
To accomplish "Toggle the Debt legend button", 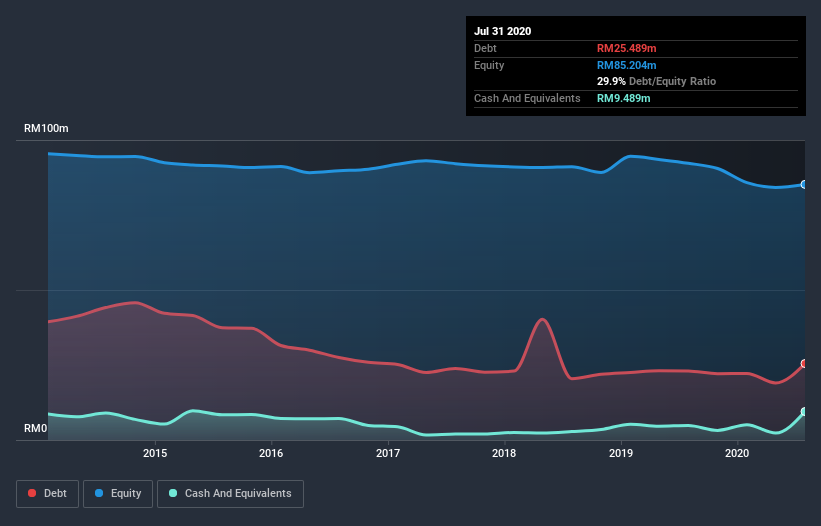I will coord(47,494).
